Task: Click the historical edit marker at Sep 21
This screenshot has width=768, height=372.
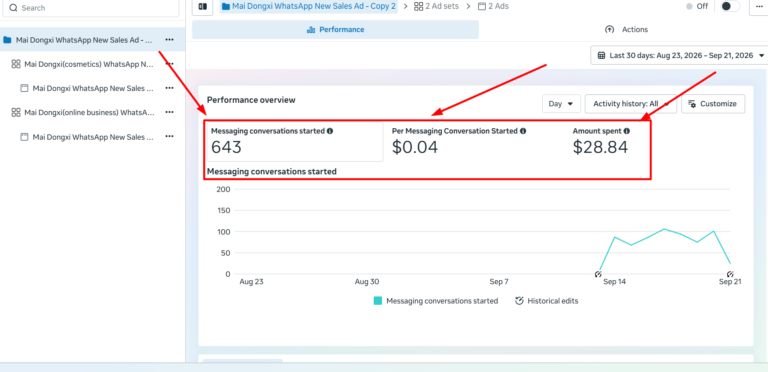Action: click(730, 274)
